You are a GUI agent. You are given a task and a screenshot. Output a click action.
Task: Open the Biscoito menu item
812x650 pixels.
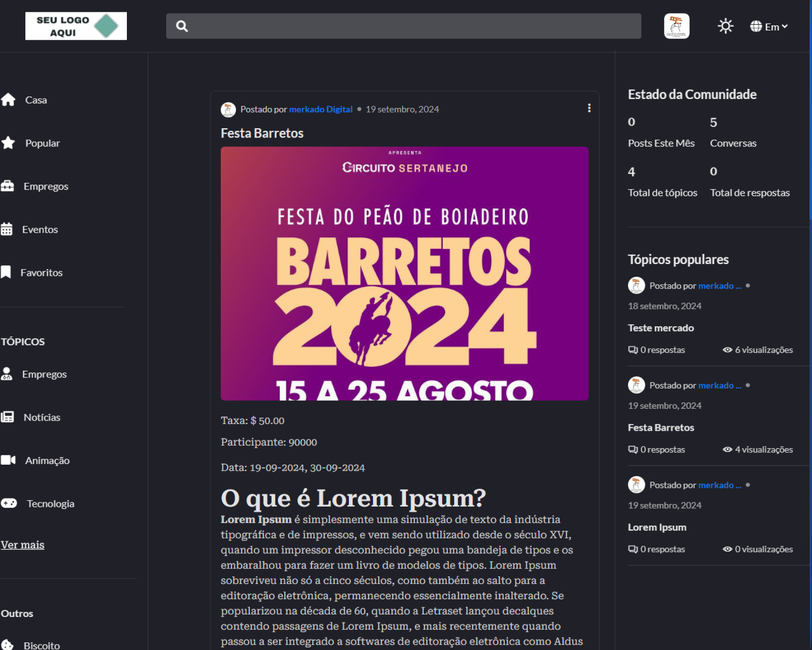(41, 645)
